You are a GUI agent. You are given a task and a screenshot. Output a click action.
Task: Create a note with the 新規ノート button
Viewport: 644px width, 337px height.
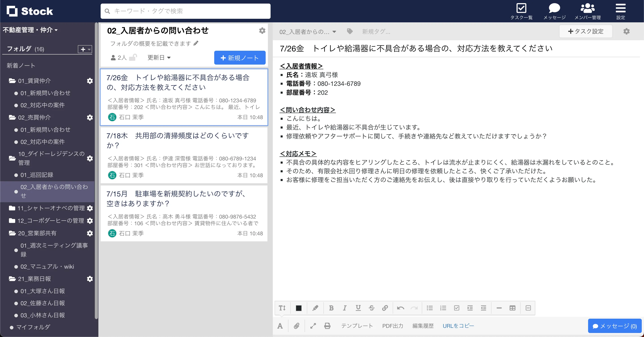[x=239, y=57]
